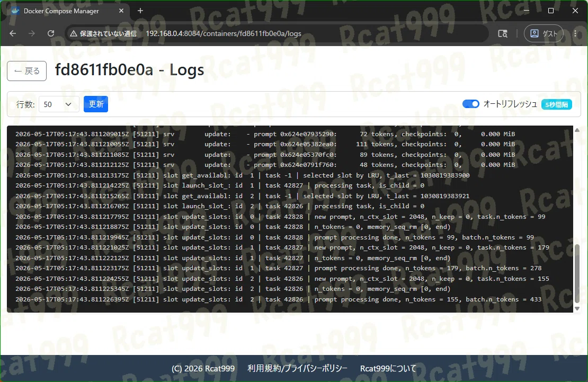Viewport: 588px width, 382px height.
Task: Click log line with t_last = 1030819383900
Action: [242, 175]
